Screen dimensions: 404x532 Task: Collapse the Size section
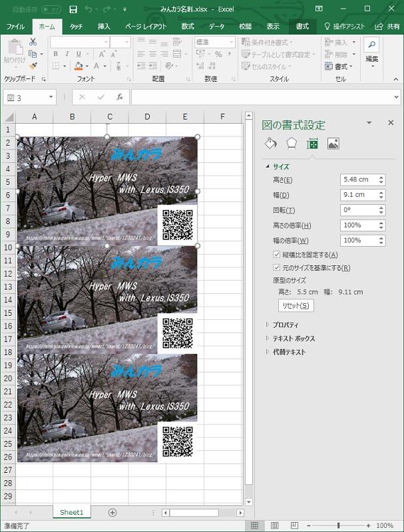coord(268,166)
